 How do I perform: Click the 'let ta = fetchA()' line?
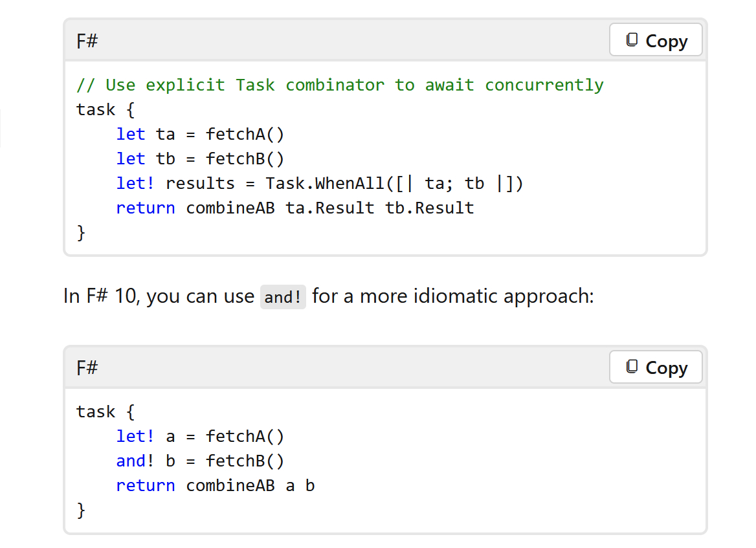[x=200, y=134]
